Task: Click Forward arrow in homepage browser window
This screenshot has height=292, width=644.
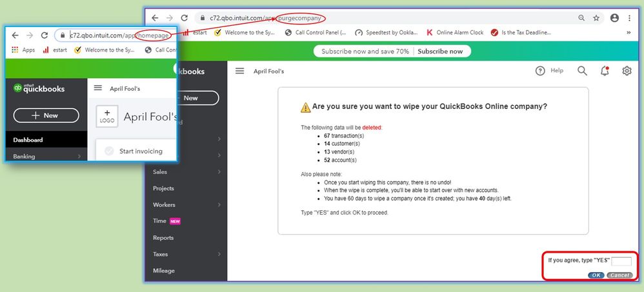Action: click(30, 35)
